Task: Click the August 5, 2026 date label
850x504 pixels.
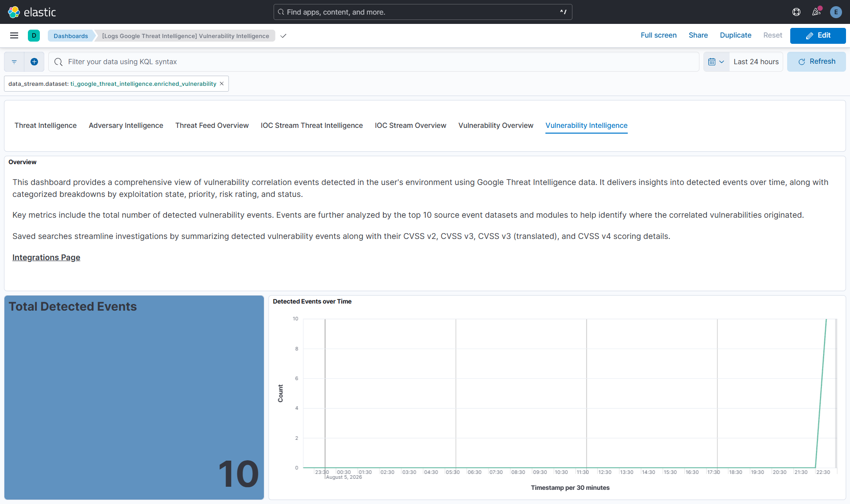Action: coord(344,477)
